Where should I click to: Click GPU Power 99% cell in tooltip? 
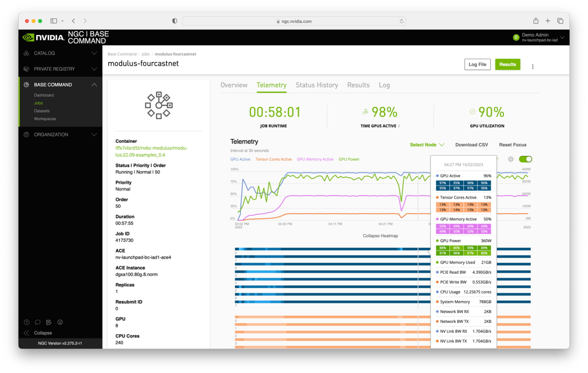coord(470,248)
